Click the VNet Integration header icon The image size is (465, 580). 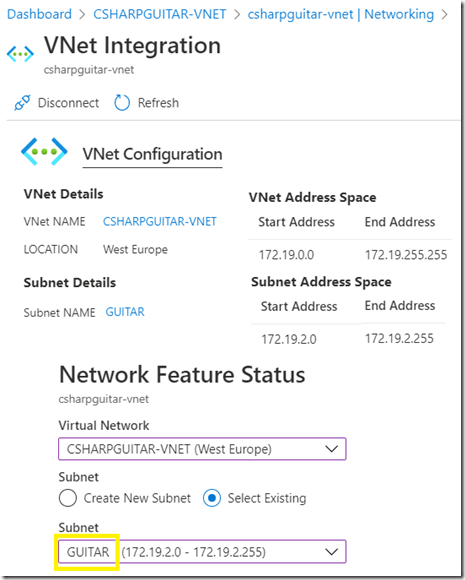pos(20,54)
